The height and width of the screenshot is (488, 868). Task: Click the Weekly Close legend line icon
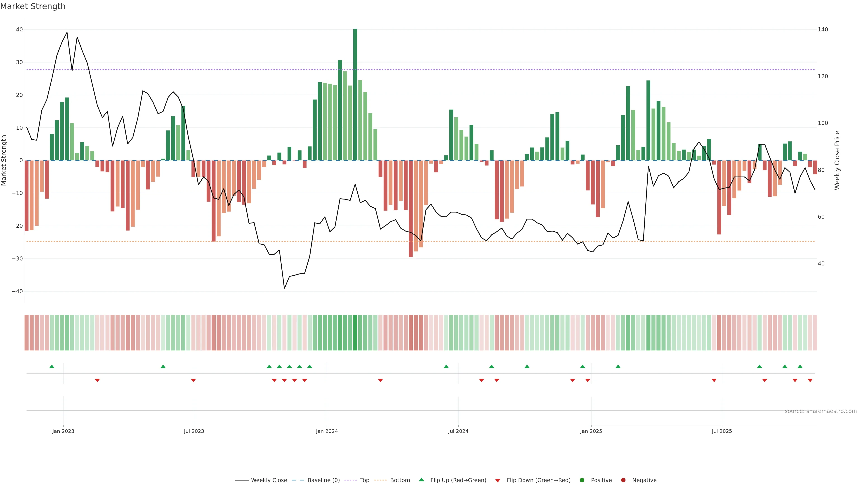(x=242, y=480)
